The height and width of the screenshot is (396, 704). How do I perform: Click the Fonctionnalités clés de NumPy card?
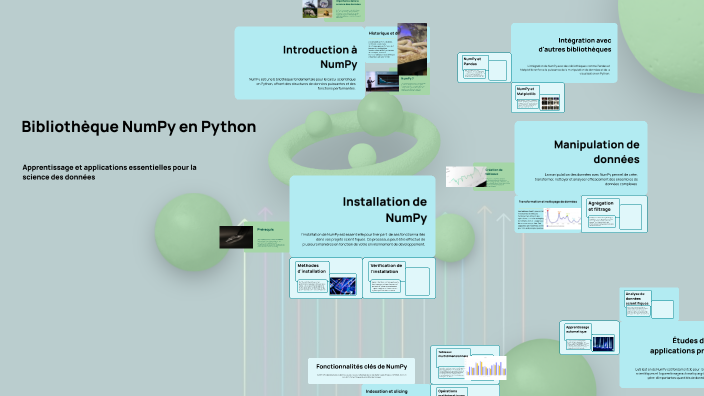click(361, 370)
